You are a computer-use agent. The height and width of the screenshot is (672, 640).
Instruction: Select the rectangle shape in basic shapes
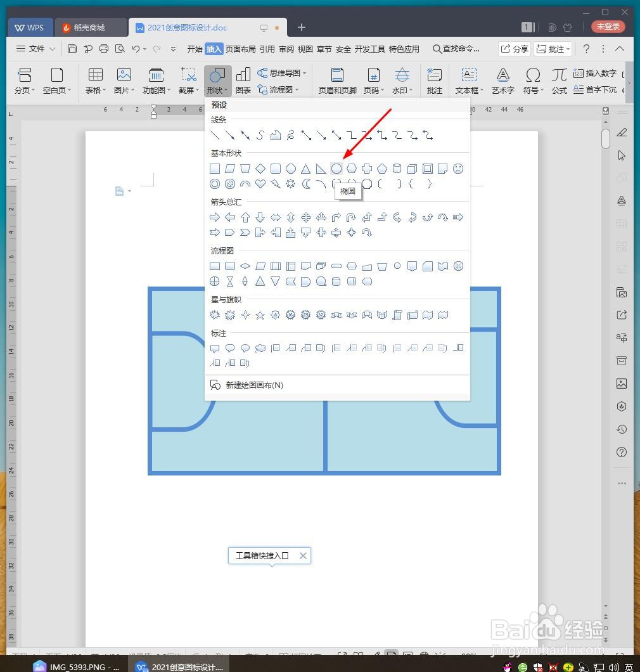215,169
